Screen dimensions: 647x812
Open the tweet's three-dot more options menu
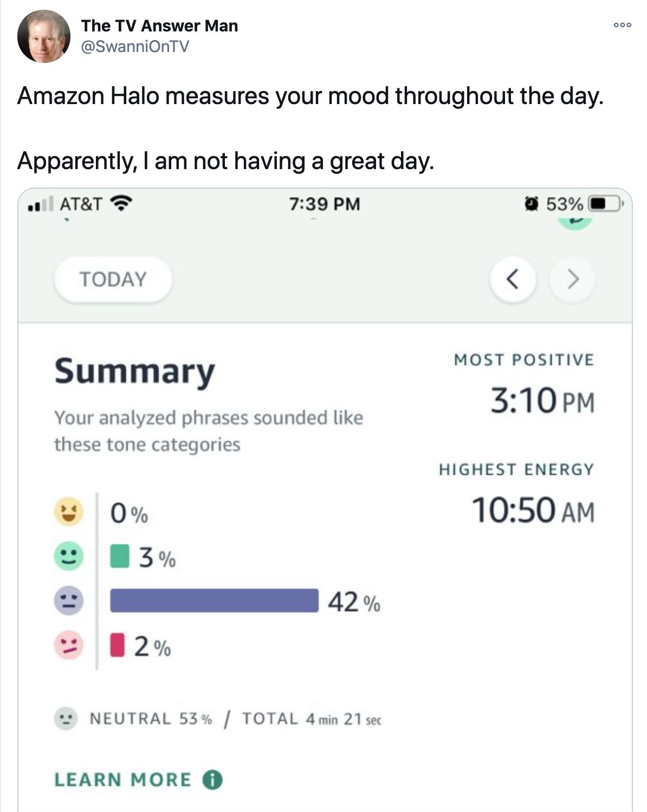[622, 25]
